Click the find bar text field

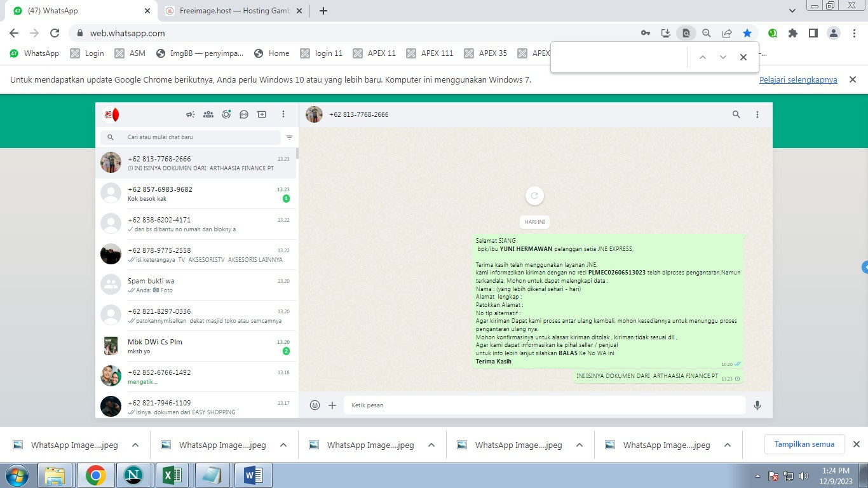pyautogui.click(x=620, y=57)
